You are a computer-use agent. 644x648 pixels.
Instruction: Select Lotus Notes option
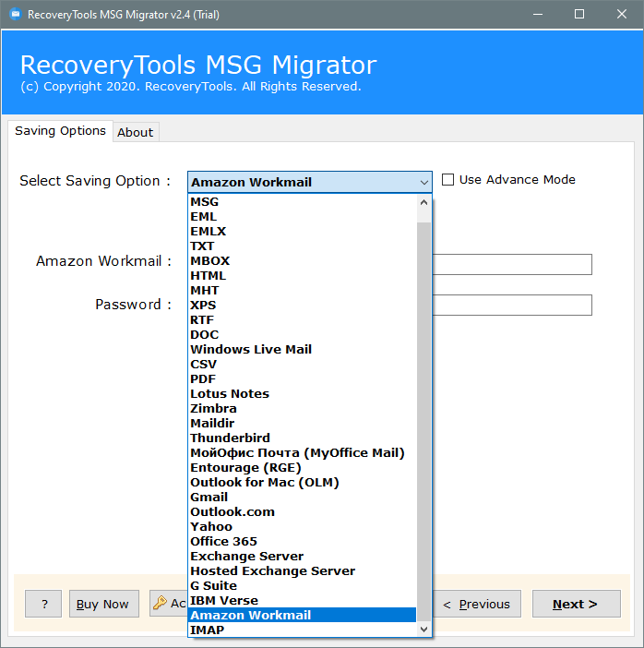[303, 394]
